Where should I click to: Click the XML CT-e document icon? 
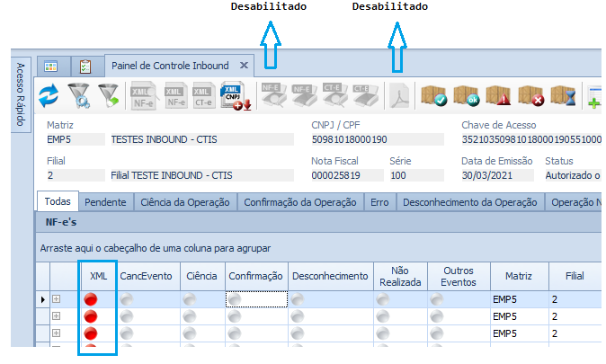point(204,96)
